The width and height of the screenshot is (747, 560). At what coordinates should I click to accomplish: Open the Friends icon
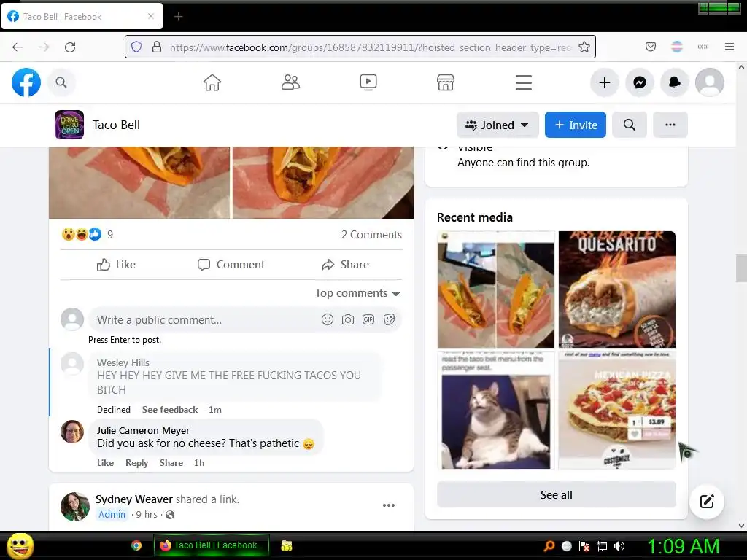pos(290,82)
